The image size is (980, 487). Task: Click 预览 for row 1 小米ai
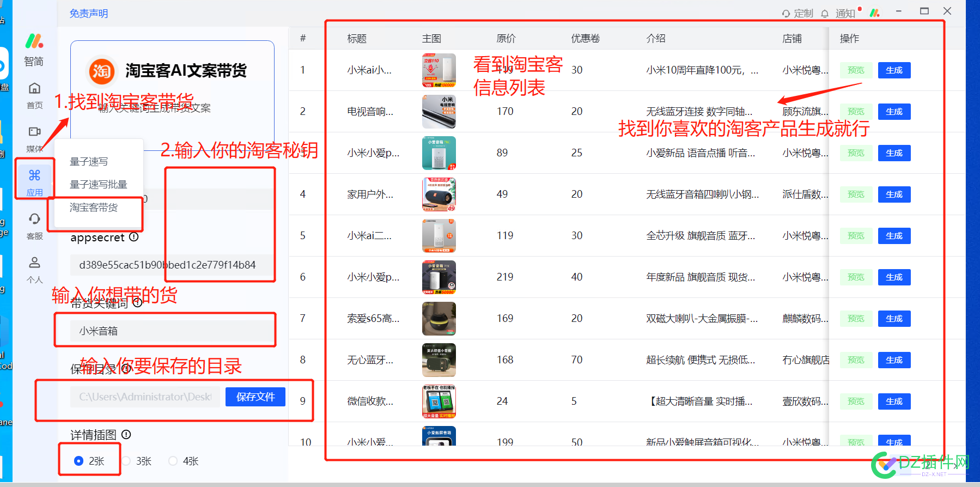(x=856, y=70)
